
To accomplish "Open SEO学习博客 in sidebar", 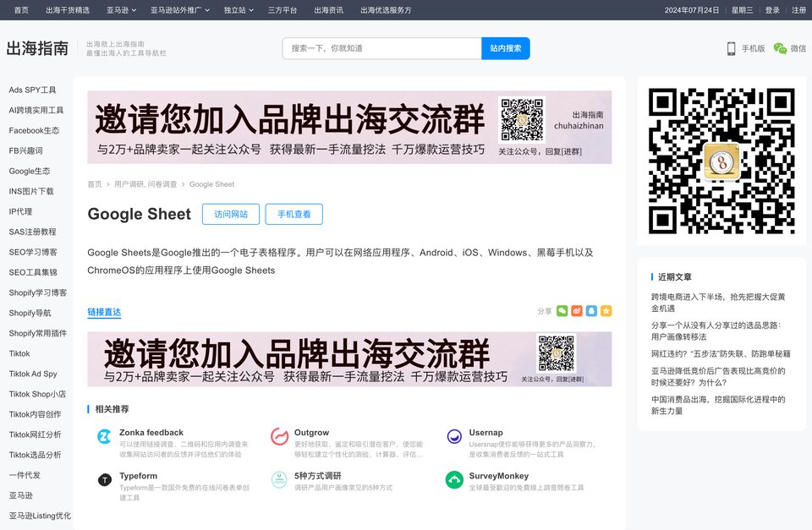I will click(x=33, y=252).
